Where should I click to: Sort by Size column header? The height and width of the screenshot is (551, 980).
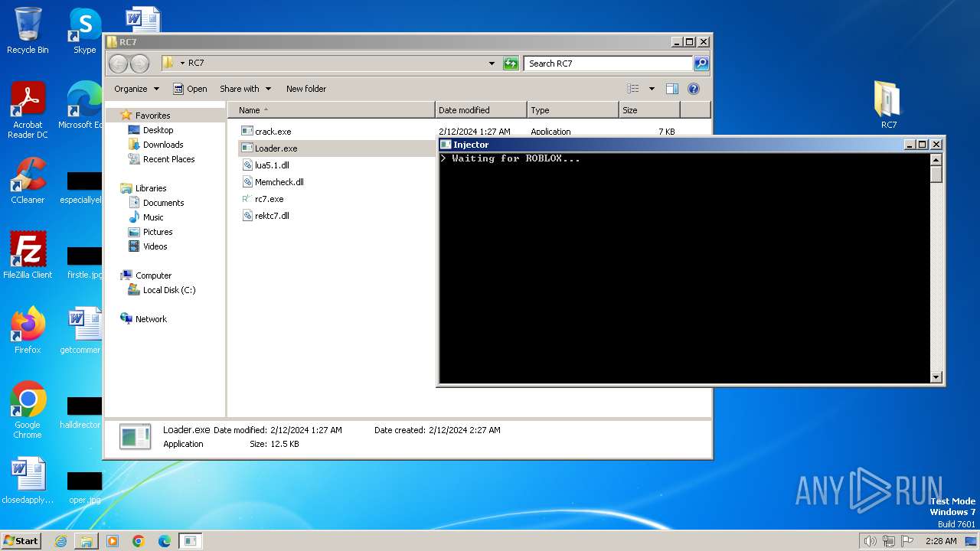(649, 110)
